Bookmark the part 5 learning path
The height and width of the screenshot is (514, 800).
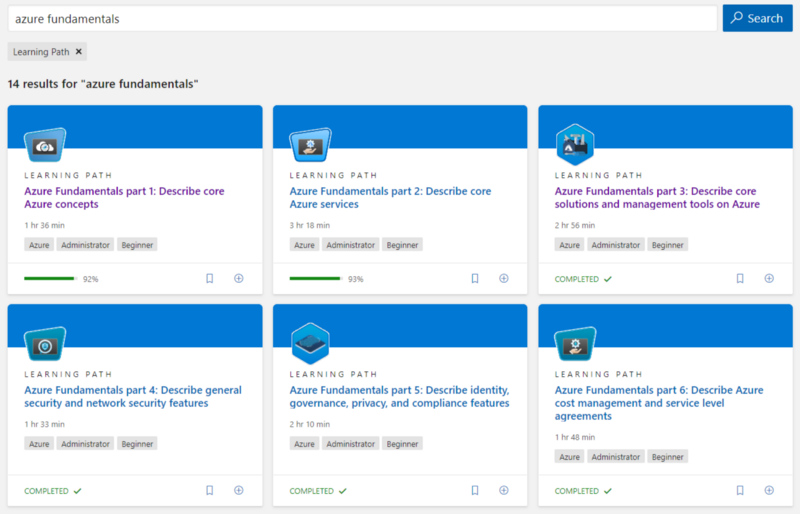click(x=475, y=490)
